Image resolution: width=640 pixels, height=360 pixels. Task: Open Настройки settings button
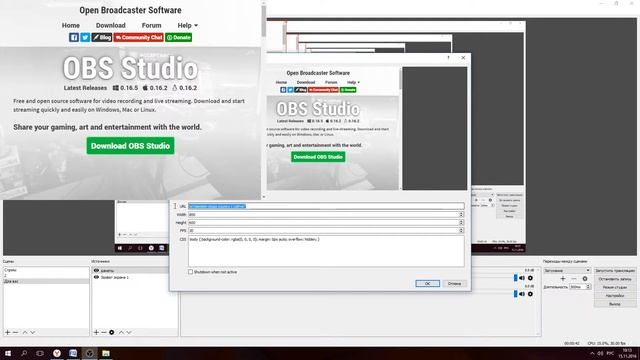(x=615, y=296)
